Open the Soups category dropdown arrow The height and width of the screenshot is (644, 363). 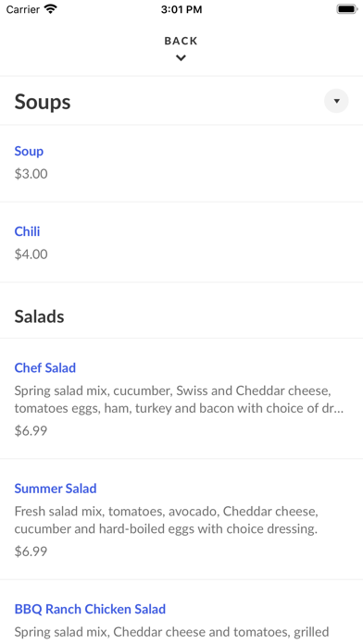click(336, 101)
